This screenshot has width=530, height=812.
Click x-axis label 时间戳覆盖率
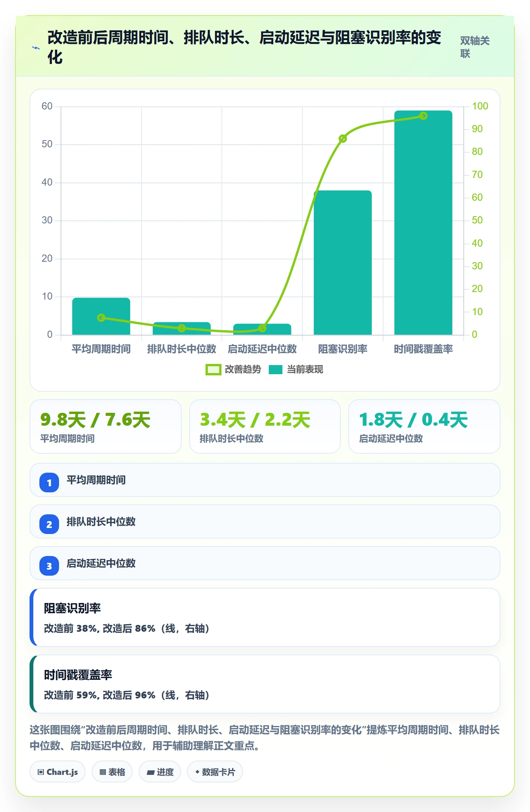pos(423,349)
